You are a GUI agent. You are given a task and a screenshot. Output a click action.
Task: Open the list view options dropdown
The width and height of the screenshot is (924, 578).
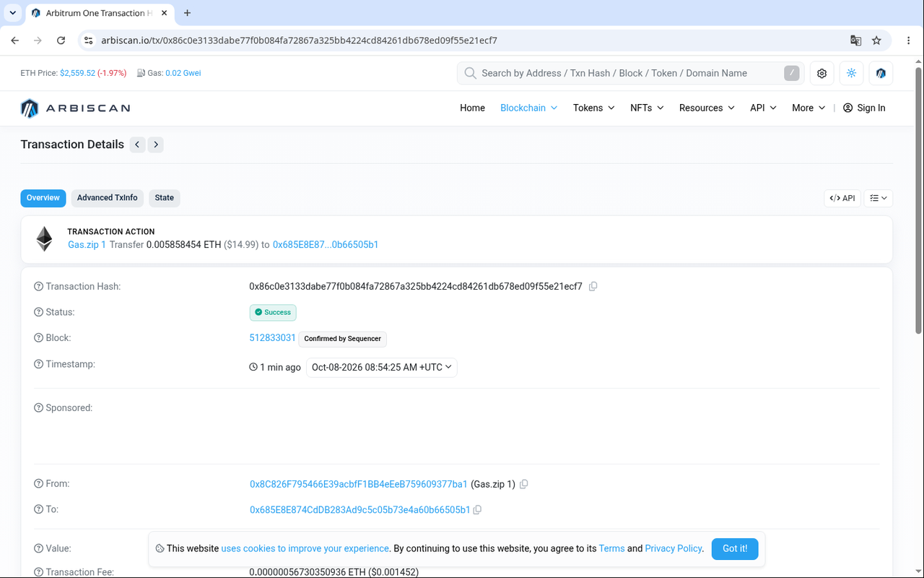[x=879, y=198]
